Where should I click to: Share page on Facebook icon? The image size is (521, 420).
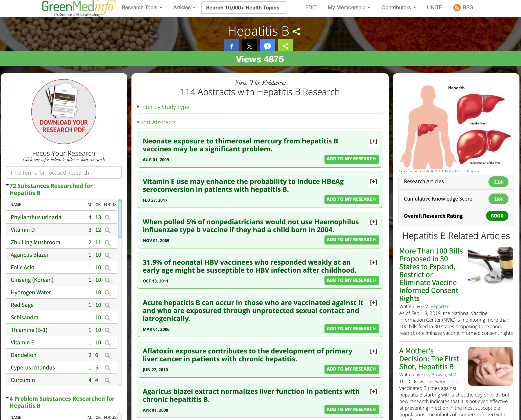tap(231, 46)
